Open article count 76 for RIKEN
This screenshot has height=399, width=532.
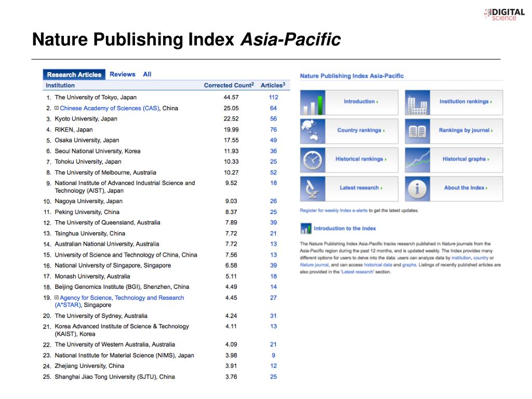click(273, 129)
